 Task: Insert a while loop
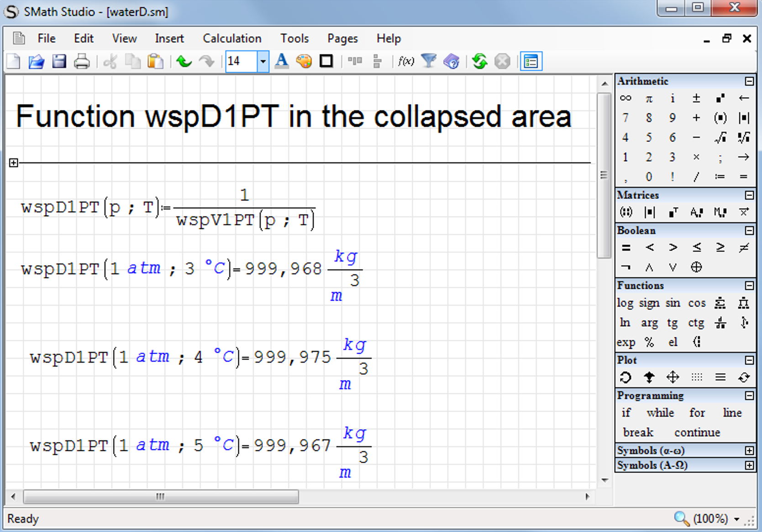[660, 413]
